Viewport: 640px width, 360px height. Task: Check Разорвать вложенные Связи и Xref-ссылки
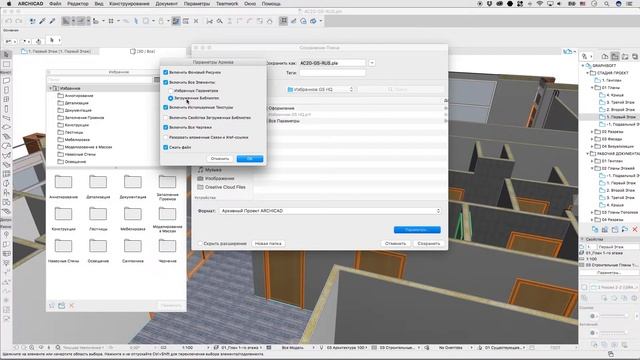[x=165, y=138]
